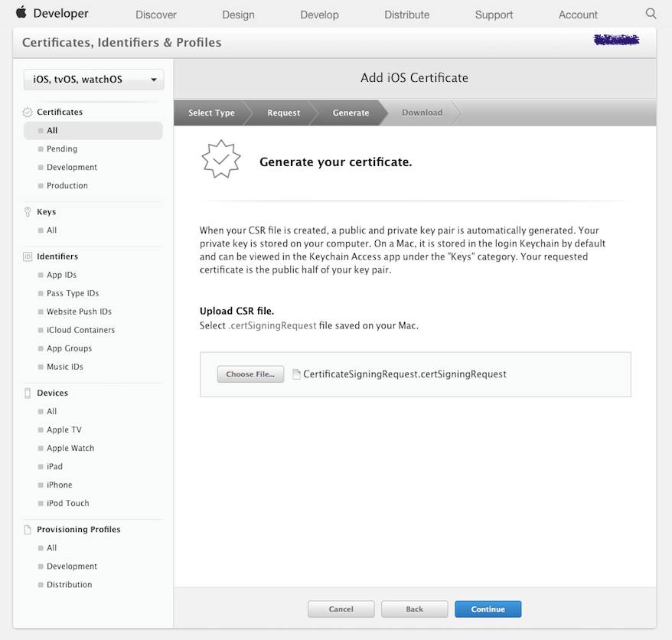672x640 pixels.
Task: Click the Provisioning Profiles section header
Action: 78,530
